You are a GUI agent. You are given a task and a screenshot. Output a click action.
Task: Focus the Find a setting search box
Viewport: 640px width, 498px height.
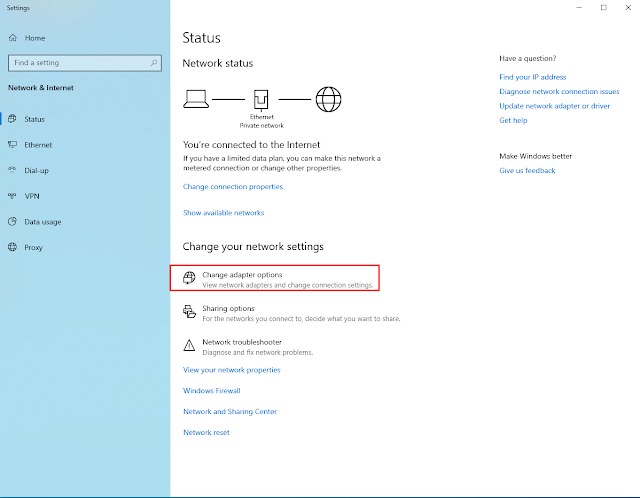(x=85, y=63)
